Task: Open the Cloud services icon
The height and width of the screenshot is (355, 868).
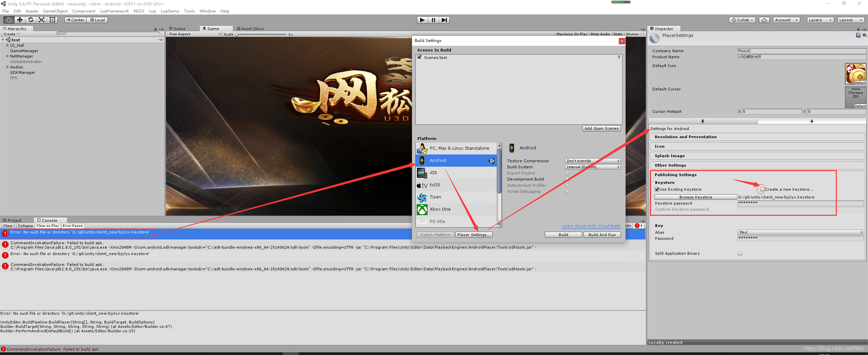Action: click(764, 20)
